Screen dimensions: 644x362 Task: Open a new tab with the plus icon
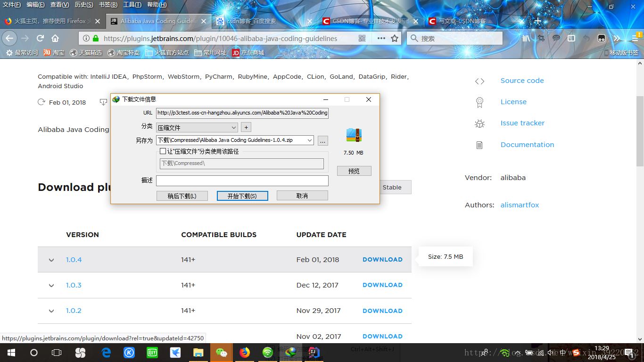pyautogui.click(x=537, y=21)
